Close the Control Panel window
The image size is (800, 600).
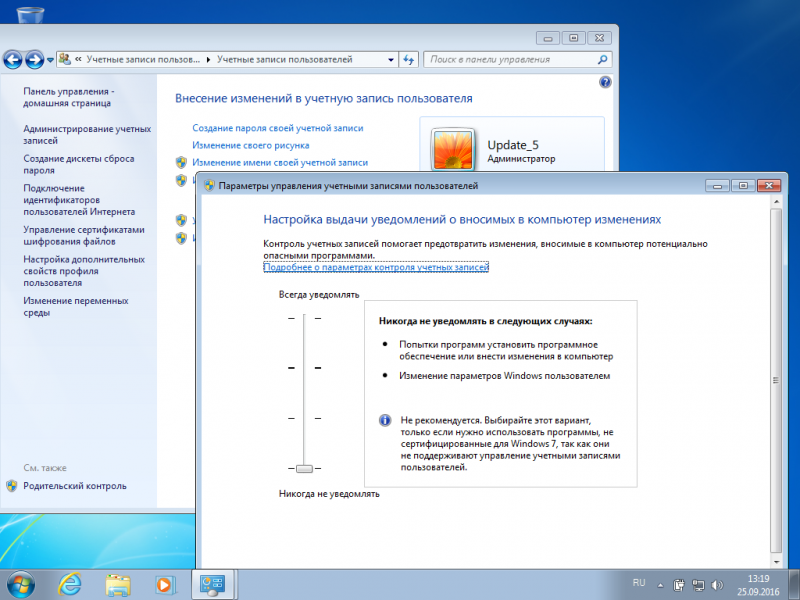click(x=599, y=38)
